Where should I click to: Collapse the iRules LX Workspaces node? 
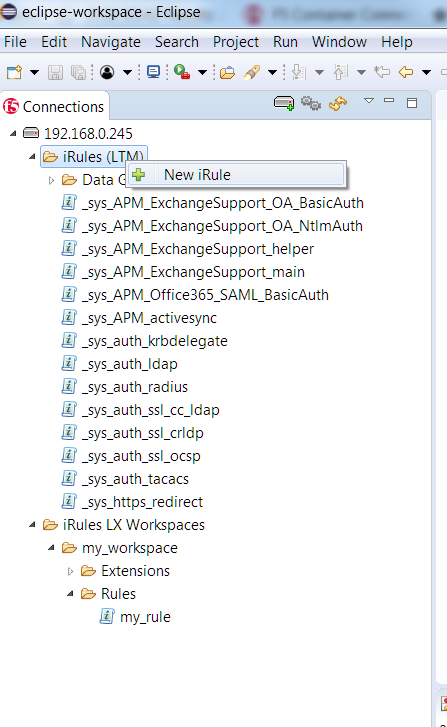click(32, 525)
